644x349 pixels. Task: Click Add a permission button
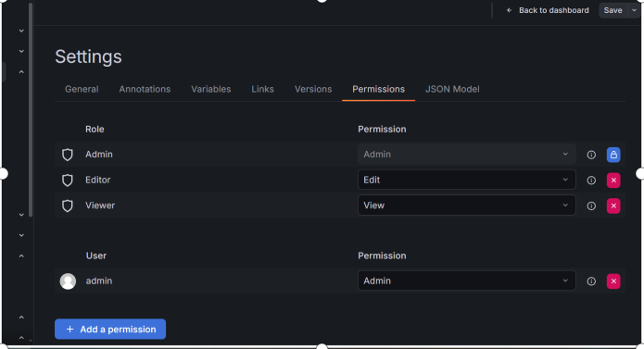pyautogui.click(x=110, y=329)
